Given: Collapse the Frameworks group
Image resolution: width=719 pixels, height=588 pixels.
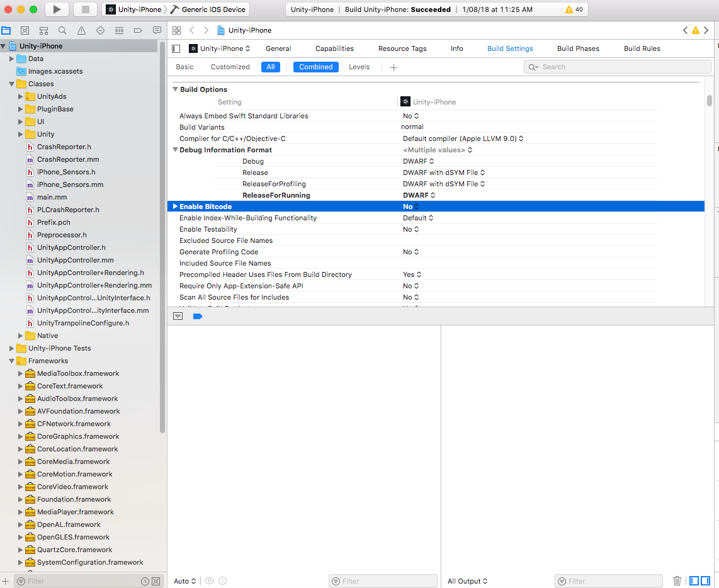Looking at the screenshot, I should (11, 361).
